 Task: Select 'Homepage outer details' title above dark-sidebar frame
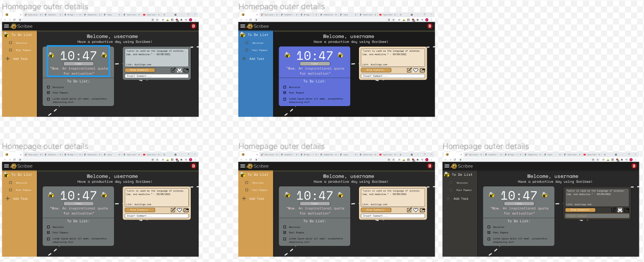click(x=486, y=146)
